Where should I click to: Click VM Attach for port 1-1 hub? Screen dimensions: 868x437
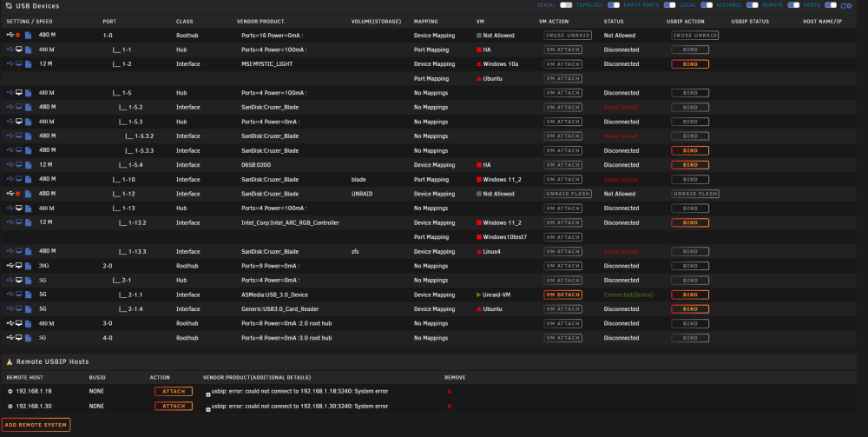point(563,50)
